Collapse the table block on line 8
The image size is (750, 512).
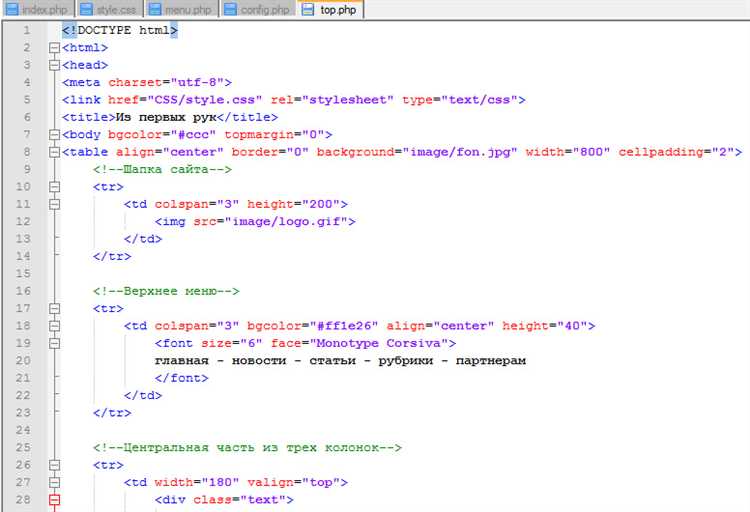pyautogui.click(x=54, y=152)
